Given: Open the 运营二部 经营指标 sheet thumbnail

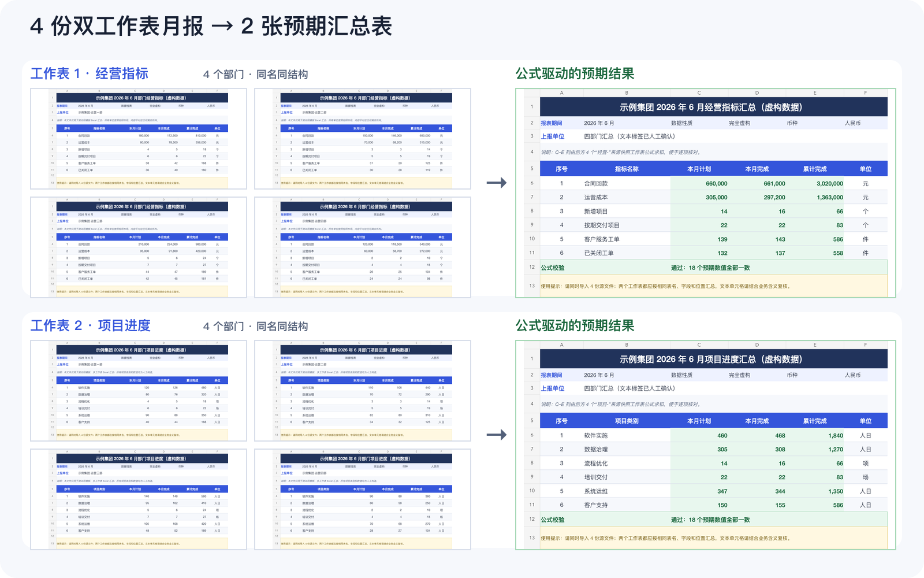Looking at the screenshot, I should (363, 139).
